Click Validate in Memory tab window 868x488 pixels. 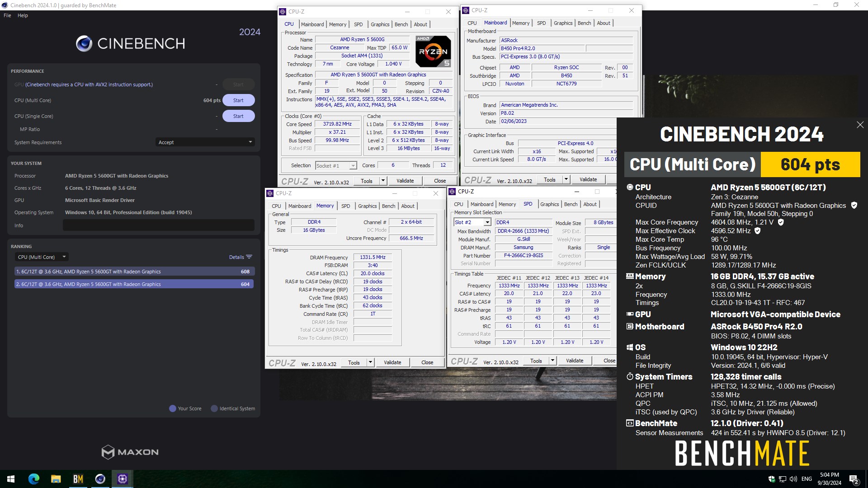click(392, 362)
